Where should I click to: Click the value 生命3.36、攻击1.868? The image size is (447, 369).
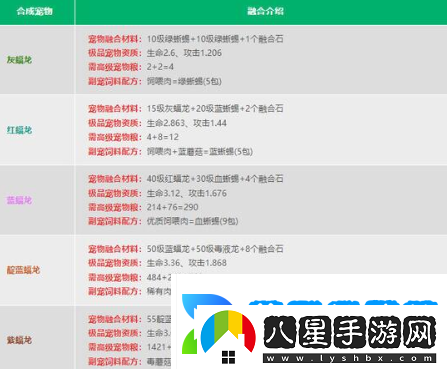[187, 263]
